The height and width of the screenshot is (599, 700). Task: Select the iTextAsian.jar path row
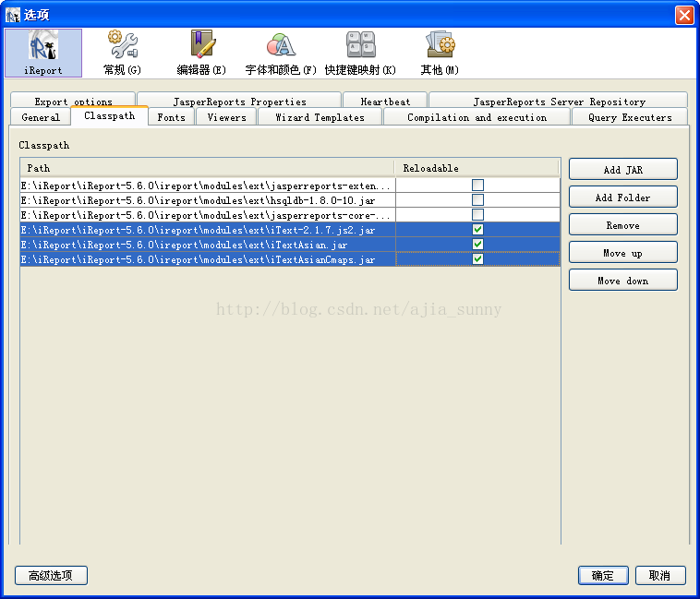click(x=208, y=245)
